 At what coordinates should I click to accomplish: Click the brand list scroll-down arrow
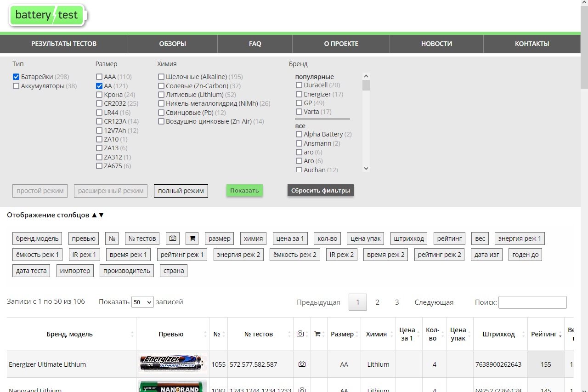(366, 169)
